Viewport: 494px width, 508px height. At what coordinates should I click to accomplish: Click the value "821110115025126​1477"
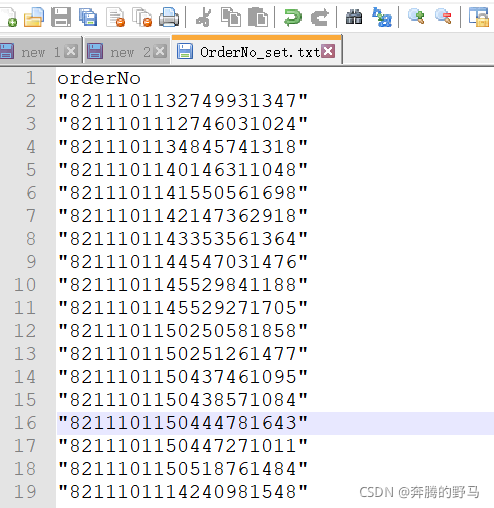coord(183,354)
